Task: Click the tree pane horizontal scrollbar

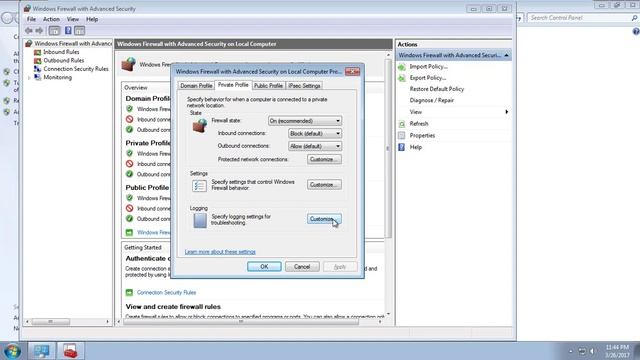Action: [x=51, y=322]
